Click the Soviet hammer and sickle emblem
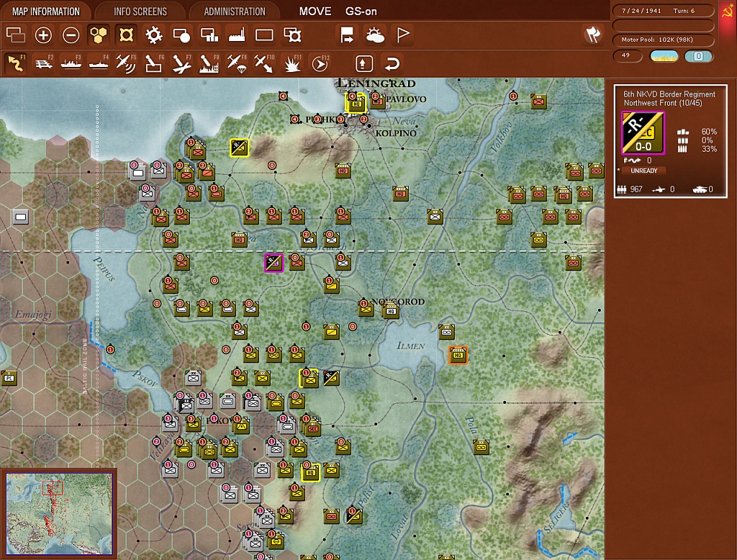This screenshot has height=560, width=737. coord(728,12)
